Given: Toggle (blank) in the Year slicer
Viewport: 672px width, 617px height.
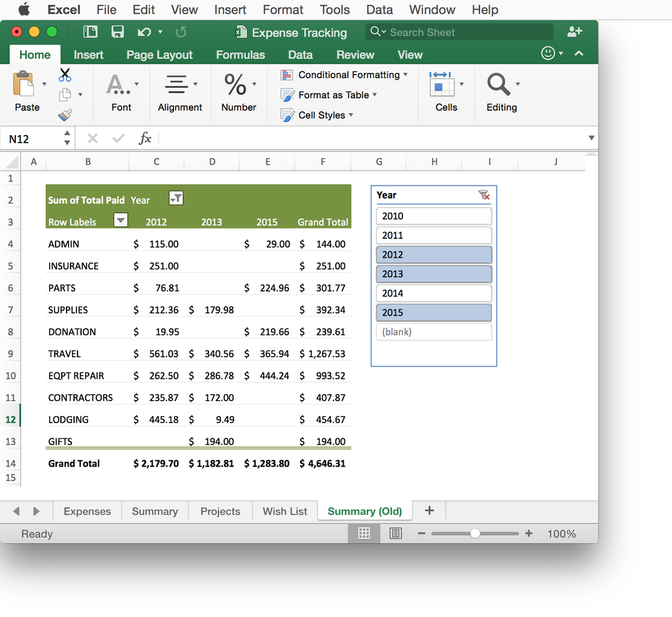Looking at the screenshot, I should tap(433, 332).
